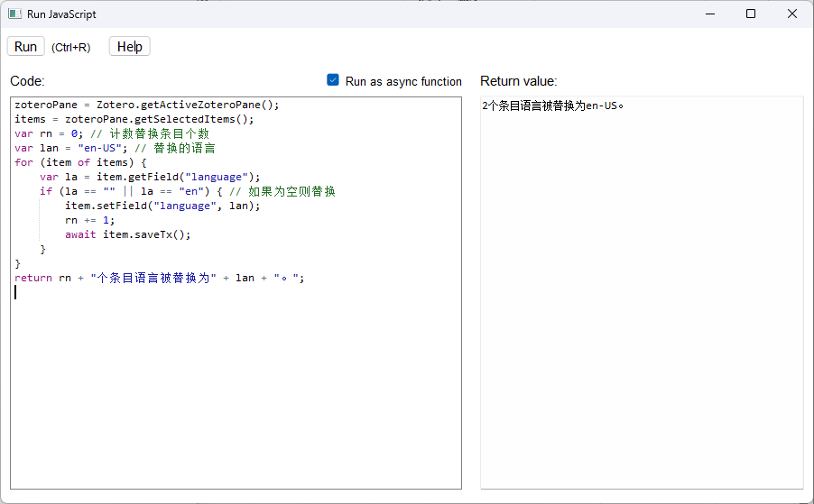Click the returned text '2个条目语言被替换为en-US。'
Screen dimensions: 814x504
pyautogui.click(x=553, y=105)
